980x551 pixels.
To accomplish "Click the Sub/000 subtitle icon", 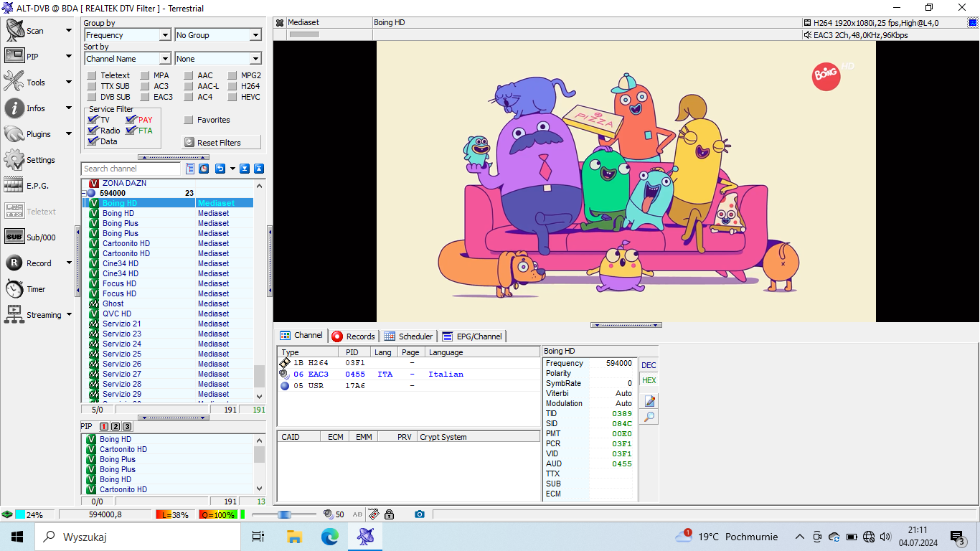I will (x=14, y=237).
